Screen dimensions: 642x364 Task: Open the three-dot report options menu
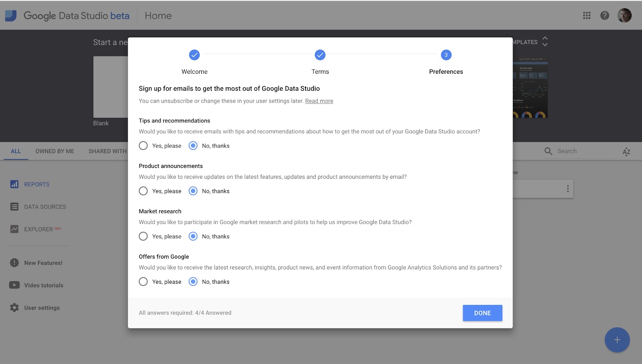pos(567,189)
